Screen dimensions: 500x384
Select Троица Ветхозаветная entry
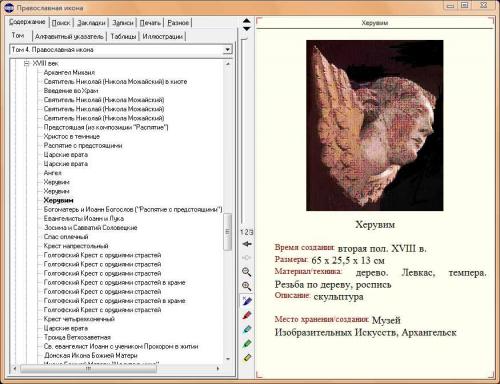tap(77, 337)
